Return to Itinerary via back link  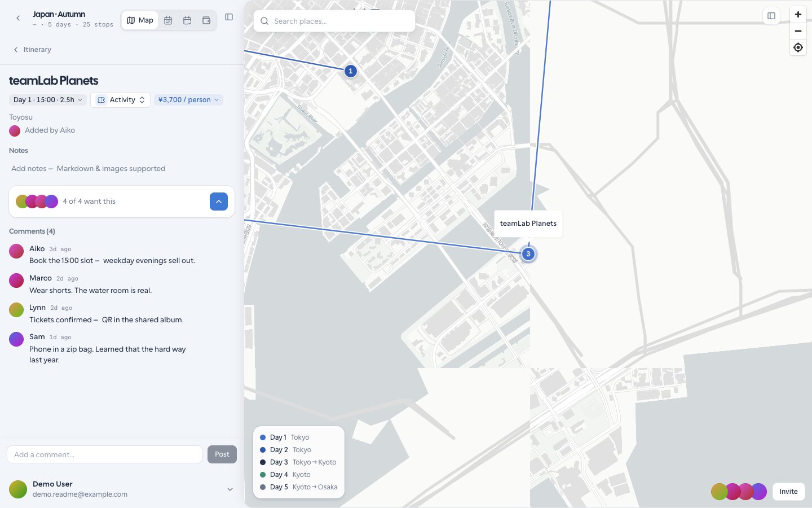(x=32, y=50)
